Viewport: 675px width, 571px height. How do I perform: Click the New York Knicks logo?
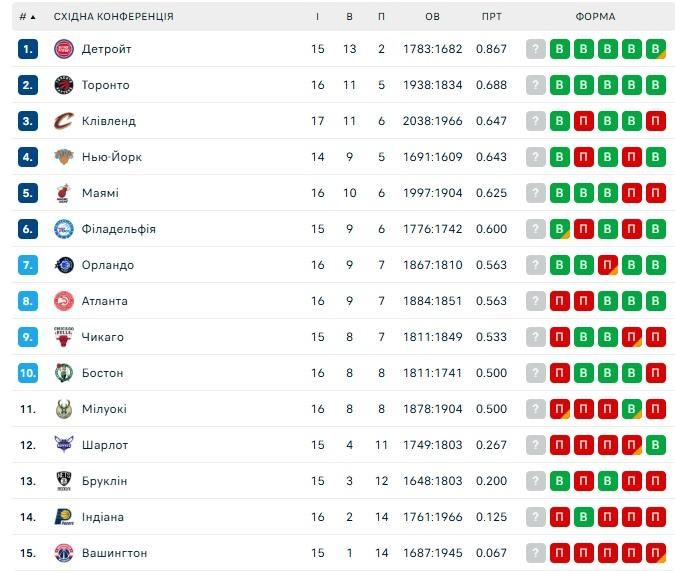pos(64,157)
